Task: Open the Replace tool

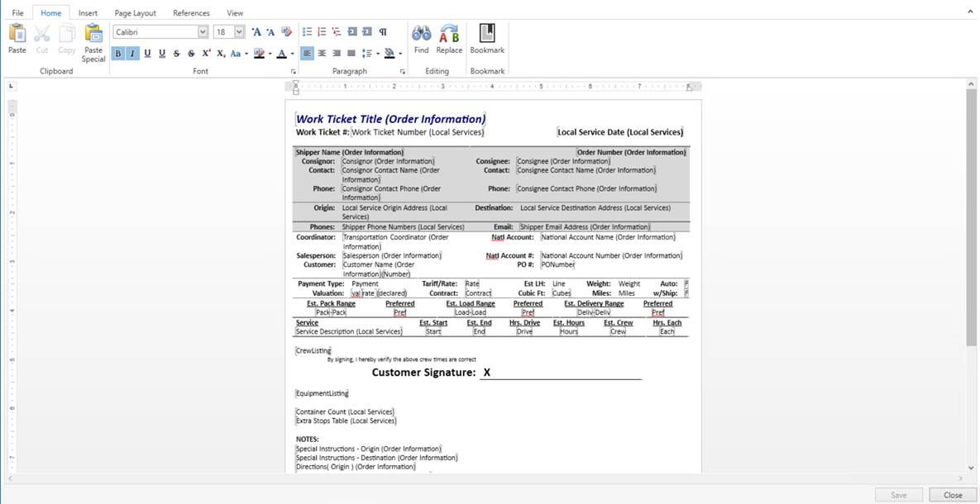Action: (x=449, y=38)
